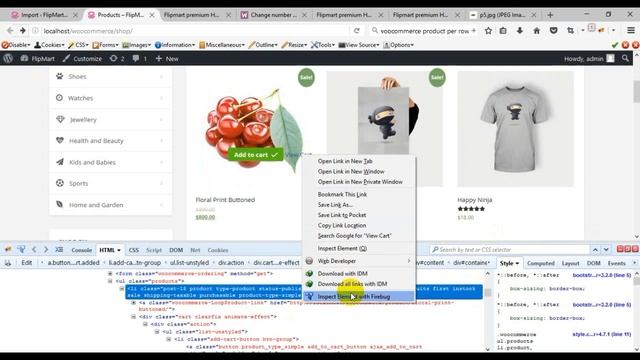The width and height of the screenshot is (640, 360).
Task: Open comments icon showing 1
Action: (x=139, y=59)
